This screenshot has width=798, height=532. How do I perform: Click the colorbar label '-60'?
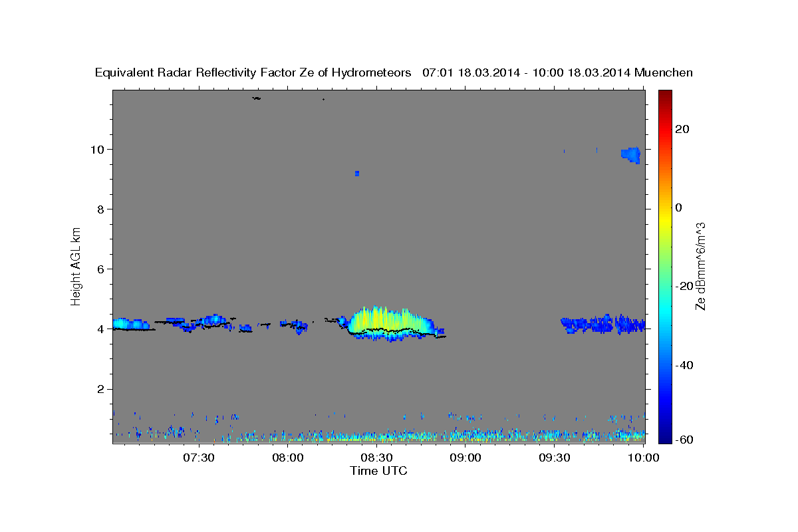click(684, 440)
